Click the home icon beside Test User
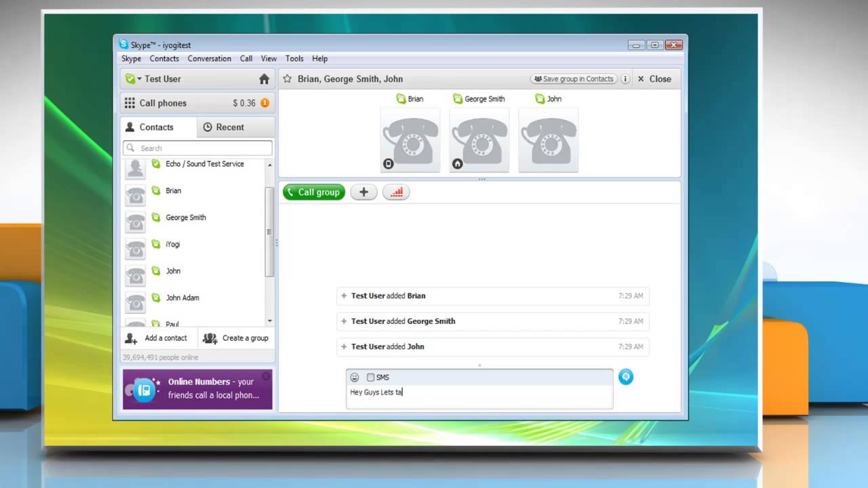The width and height of the screenshot is (868, 488). coord(264,79)
